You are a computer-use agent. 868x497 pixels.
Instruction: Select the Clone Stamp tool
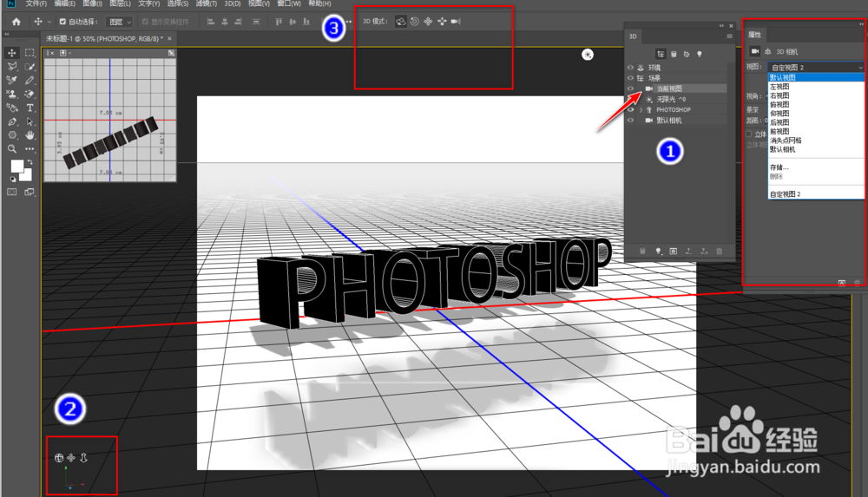click(11, 94)
